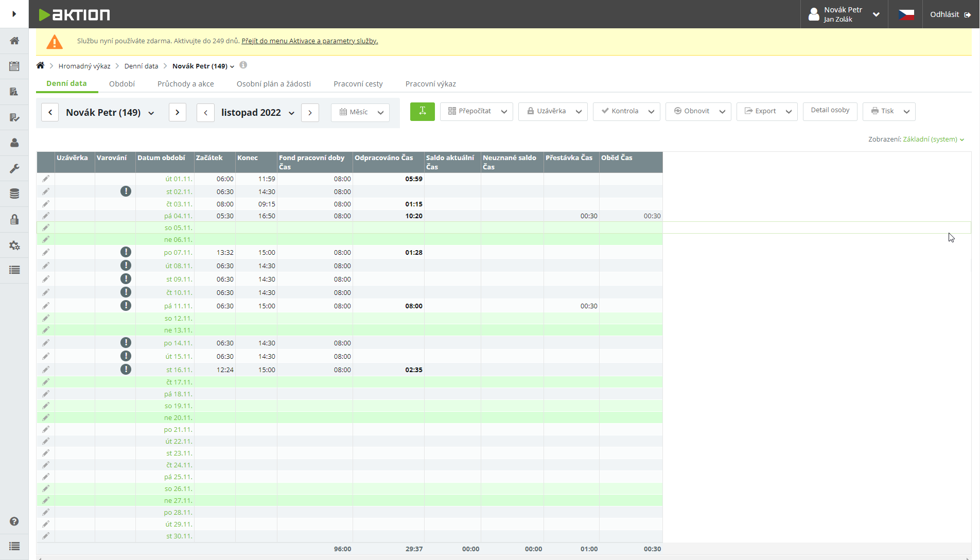Image resolution: width=980 pixels, height=560 pixels.
Task: Follow the Aktivace a parametry služby link
Action: click(x=309, y=41)
